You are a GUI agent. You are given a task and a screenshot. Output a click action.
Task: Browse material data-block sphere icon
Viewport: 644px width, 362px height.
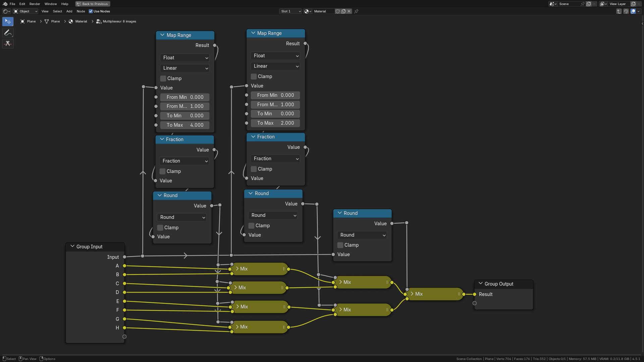308,11
